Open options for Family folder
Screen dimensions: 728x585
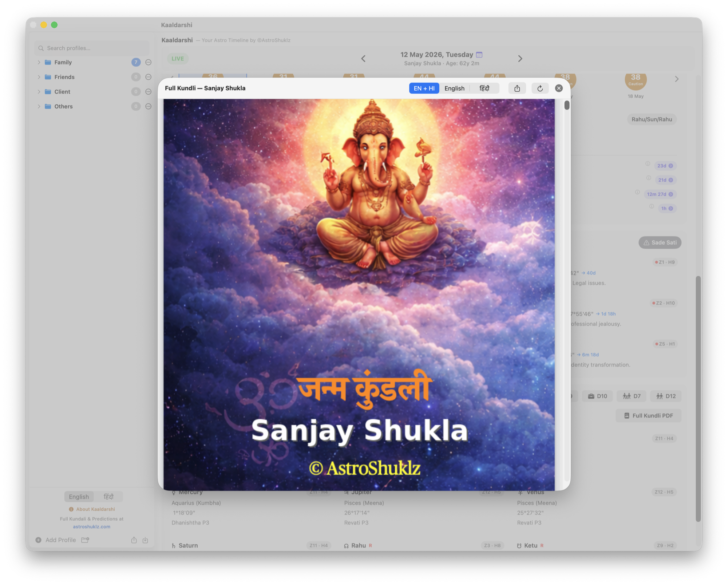[148, 62]
